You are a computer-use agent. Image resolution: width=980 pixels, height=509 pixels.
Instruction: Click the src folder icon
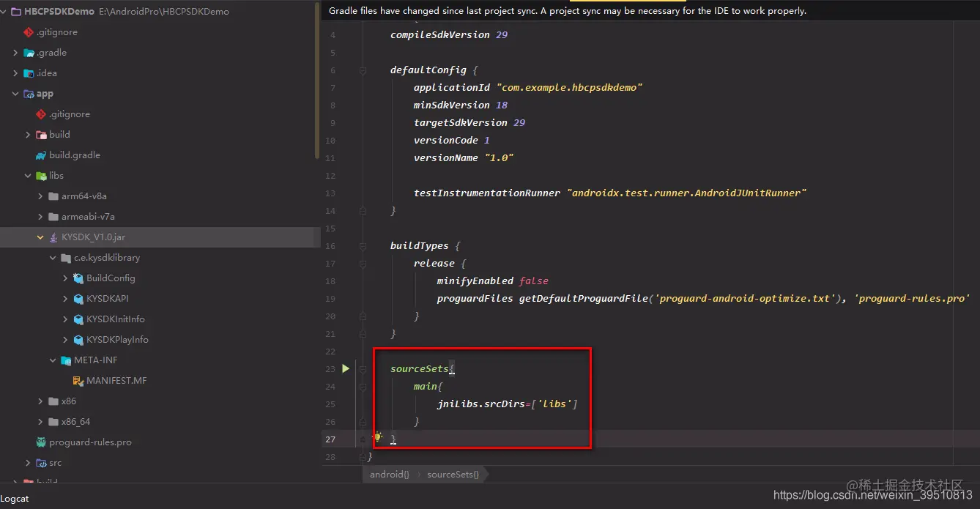(41, 463)
